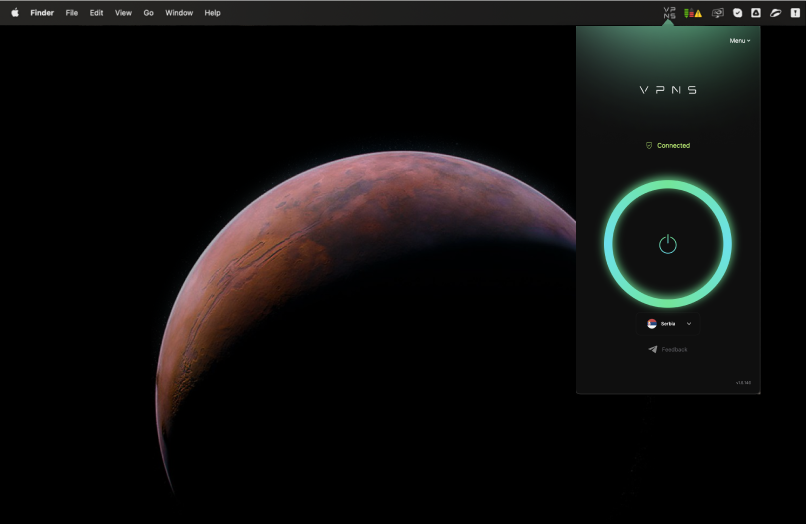Open the Go menu in menu bar
806x524 pixels.
[x=148, y=13]
